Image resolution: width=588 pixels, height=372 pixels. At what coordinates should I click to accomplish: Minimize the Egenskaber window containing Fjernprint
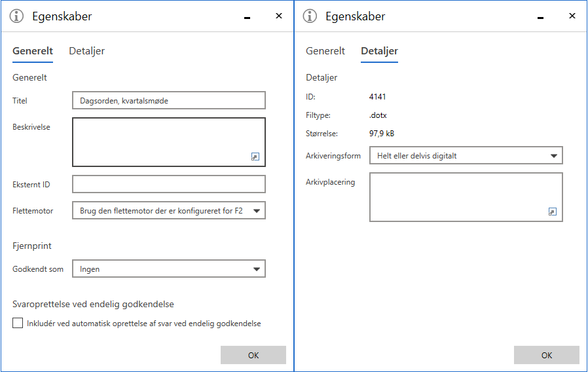click(248, 17)
